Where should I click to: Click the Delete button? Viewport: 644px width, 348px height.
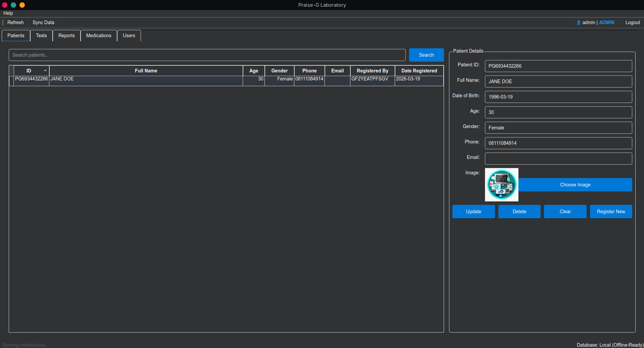pyautogui.click(x=519, y=212)
